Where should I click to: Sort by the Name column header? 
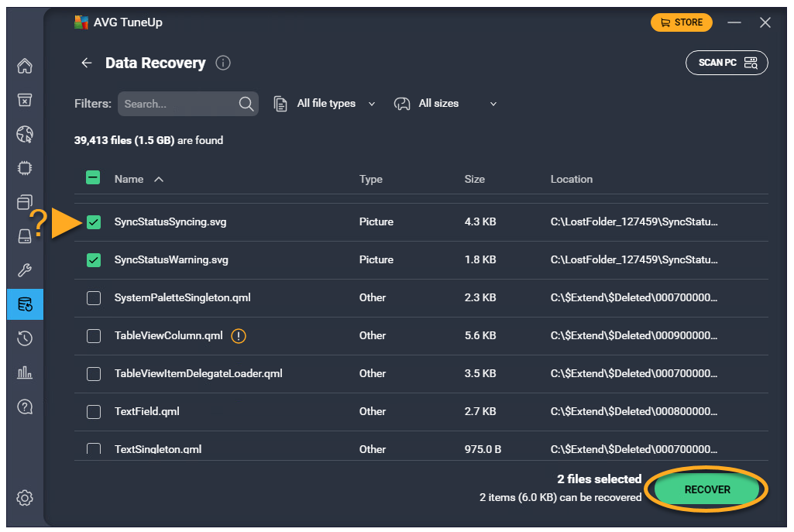129,179
